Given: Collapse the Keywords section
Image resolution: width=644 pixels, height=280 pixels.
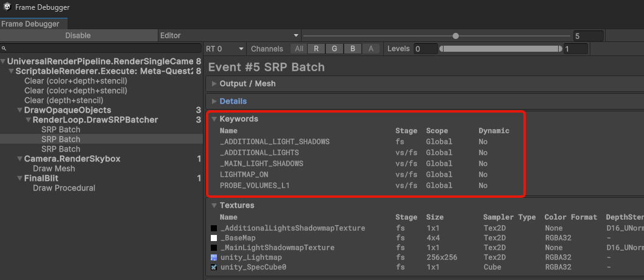Looking at the screenshot, I should (x=214, y=119).
